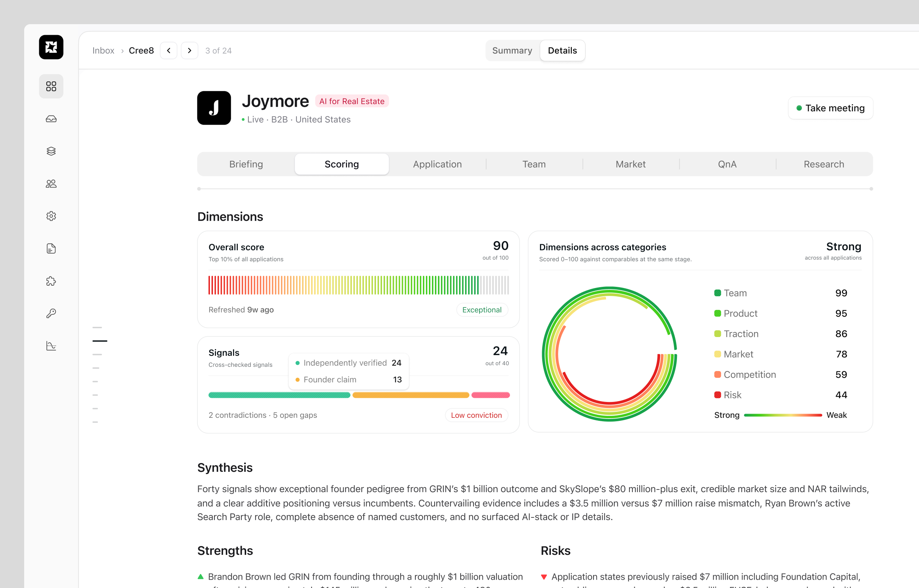Image resolution: width=919 pixels, height=588 pixels.
Task: Click the Joymore company logo
Action: pyautogui.click(x=214, y=108)
